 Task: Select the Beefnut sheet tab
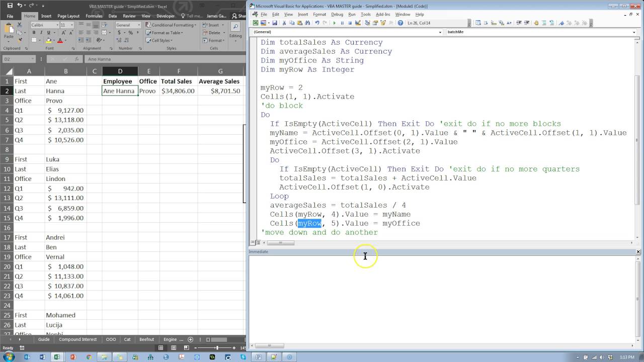[x=147, y=339]
